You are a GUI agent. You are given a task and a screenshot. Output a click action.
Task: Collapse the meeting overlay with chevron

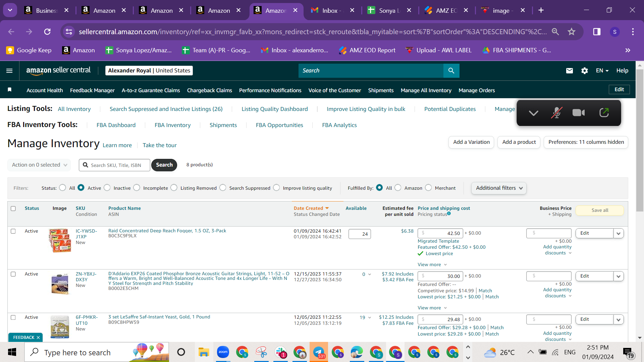(x=534, y=113)
